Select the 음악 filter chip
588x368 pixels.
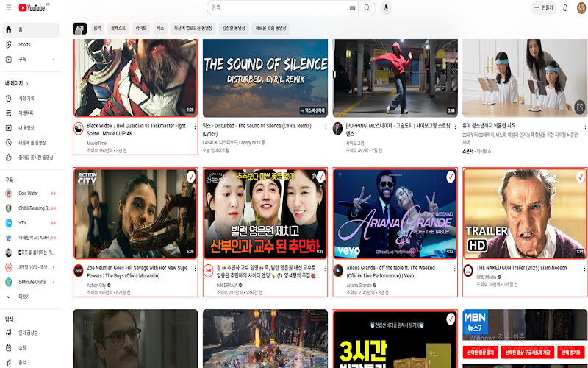(x=97, y=29)
